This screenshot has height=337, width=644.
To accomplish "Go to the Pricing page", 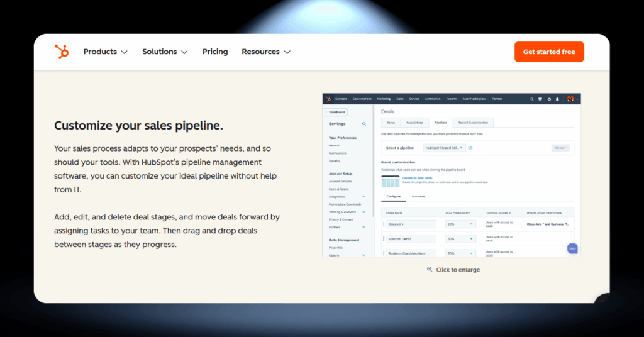I will point(215,52).
